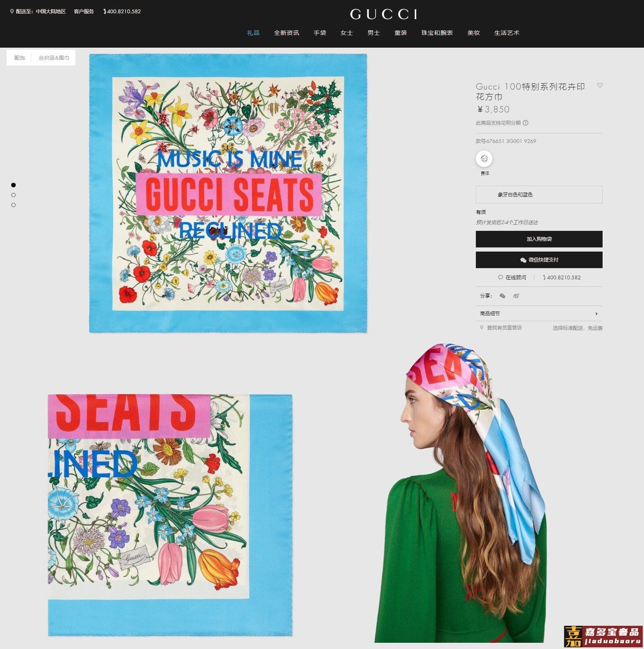Open the 美妆 menu
644x649 pixels.
(473, 33)
